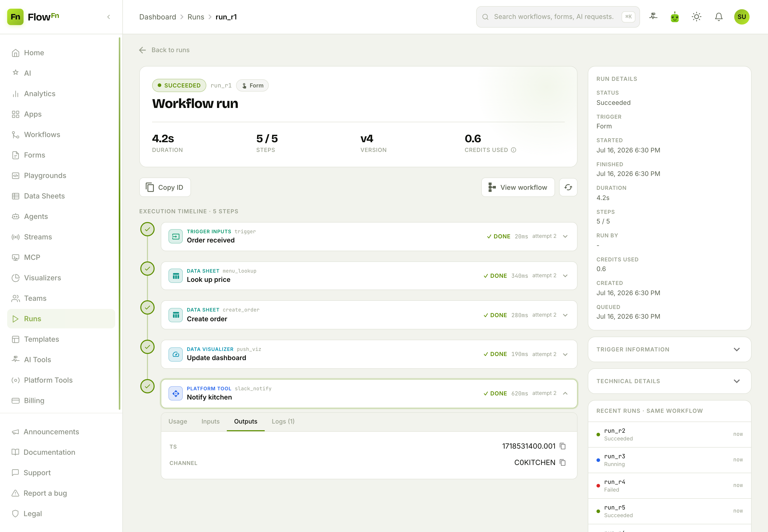
Task: Expand the Look up price step
Action: click(x=565, y=276)
